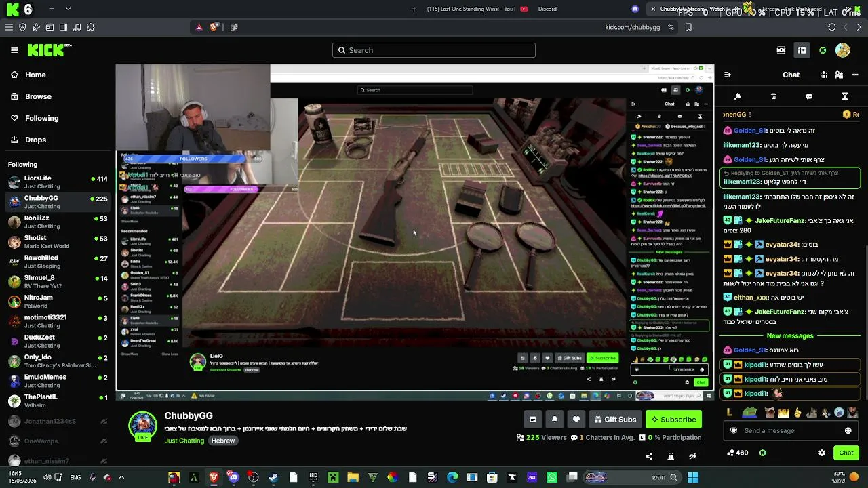The height and width of the screenshot is (488, 868).
Task: Open chat settings gear
Action: coord(822,453)
